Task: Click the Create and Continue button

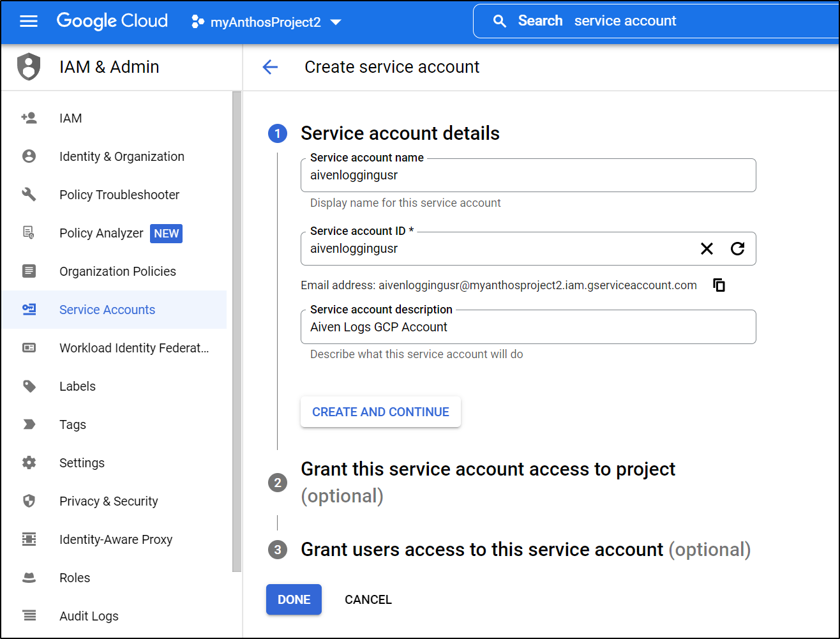Action: coord(380,412)
